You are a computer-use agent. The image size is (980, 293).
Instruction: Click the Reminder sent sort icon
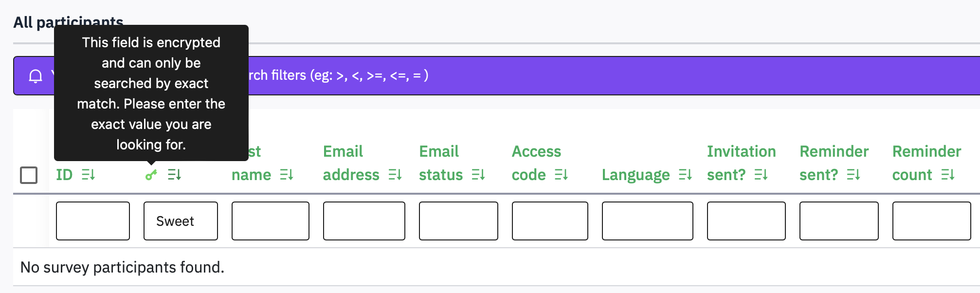pos(853,175)
